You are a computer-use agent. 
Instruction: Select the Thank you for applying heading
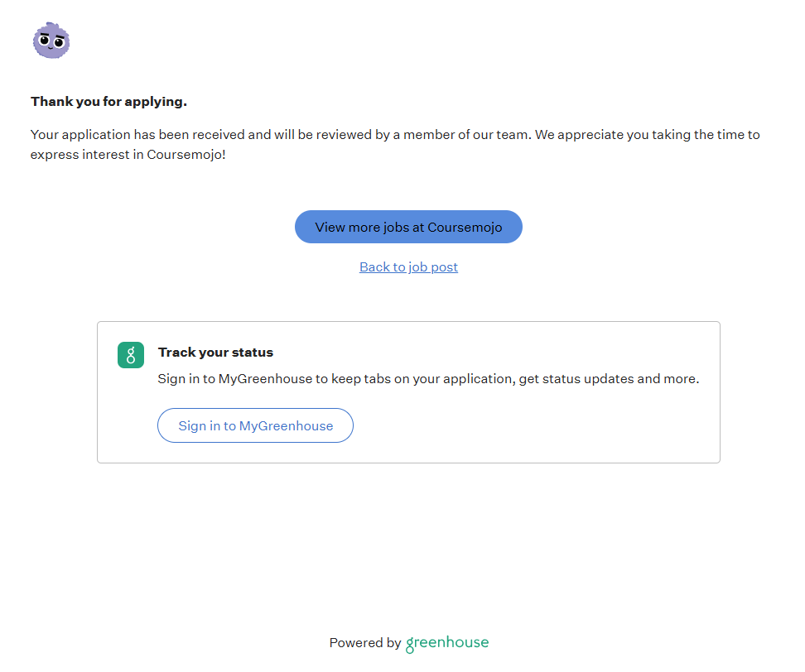[x=108, y=102]
